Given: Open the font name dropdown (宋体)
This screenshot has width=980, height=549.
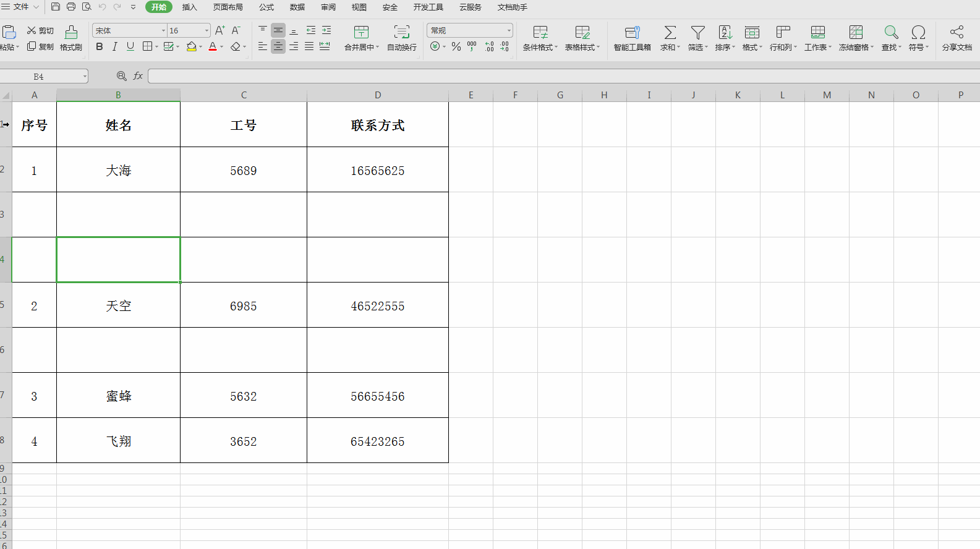Looking at the screenshot, I should [x=163, y=30].
